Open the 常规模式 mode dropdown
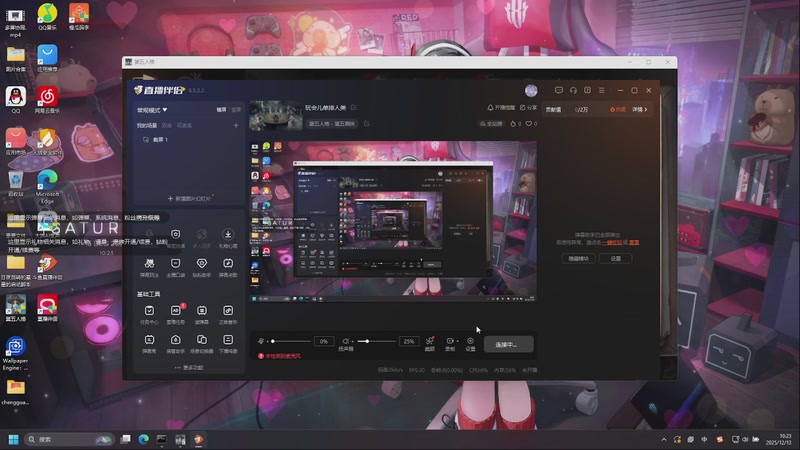 (152, 110)
